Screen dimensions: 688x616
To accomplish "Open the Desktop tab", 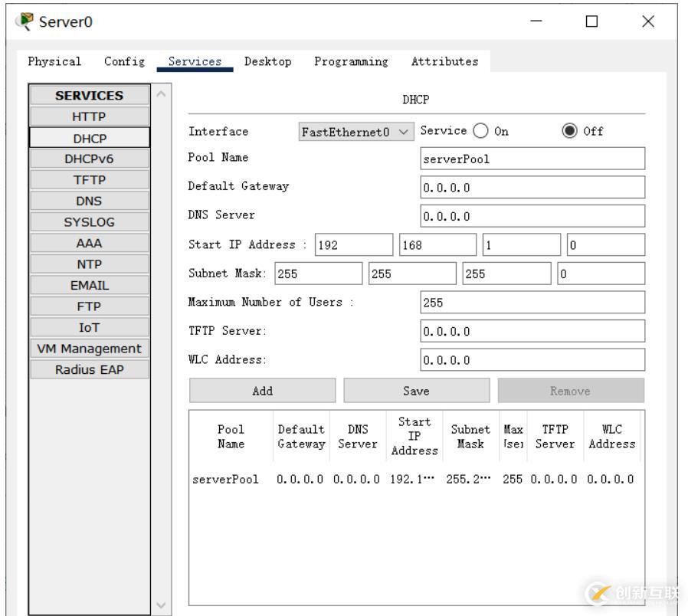I will point(267,61).
